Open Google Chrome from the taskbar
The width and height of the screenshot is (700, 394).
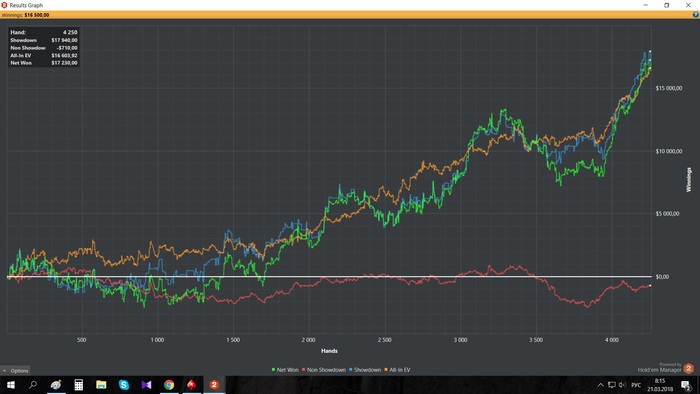169,385
